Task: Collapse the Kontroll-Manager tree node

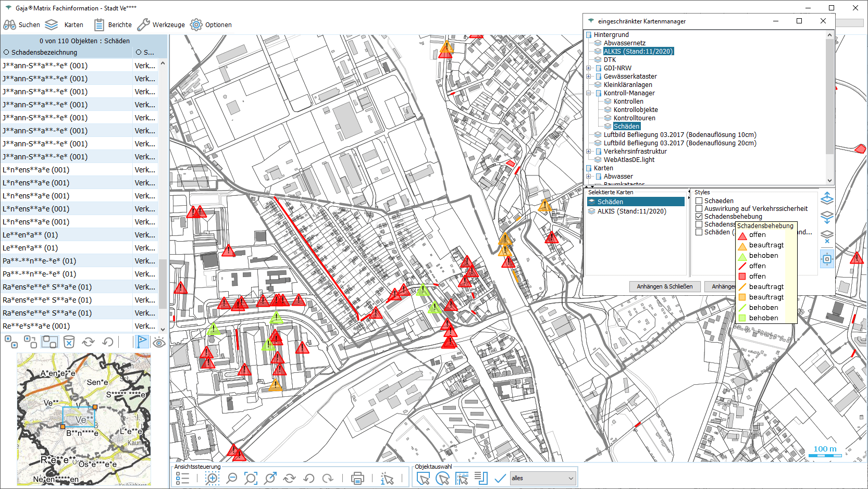Action: pos(589,93)
